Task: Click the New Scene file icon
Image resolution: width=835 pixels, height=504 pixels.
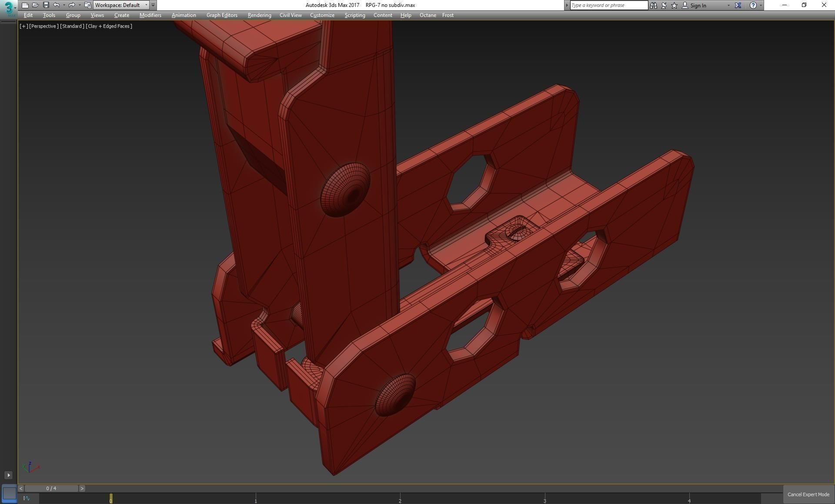Action: click(x=25, y=5)
